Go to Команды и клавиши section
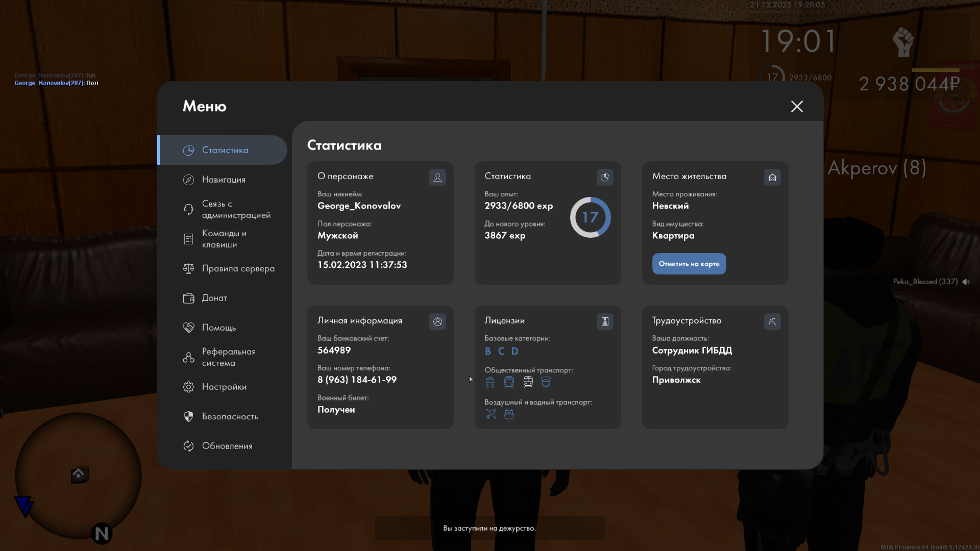This screenshot has width=980, height=551. coord(224,239)
